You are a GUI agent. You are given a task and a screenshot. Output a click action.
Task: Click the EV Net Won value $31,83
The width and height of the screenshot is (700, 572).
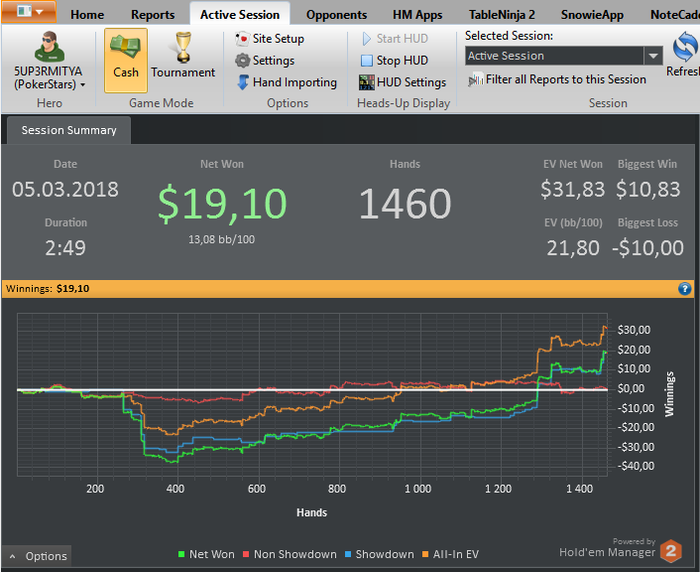572,189
